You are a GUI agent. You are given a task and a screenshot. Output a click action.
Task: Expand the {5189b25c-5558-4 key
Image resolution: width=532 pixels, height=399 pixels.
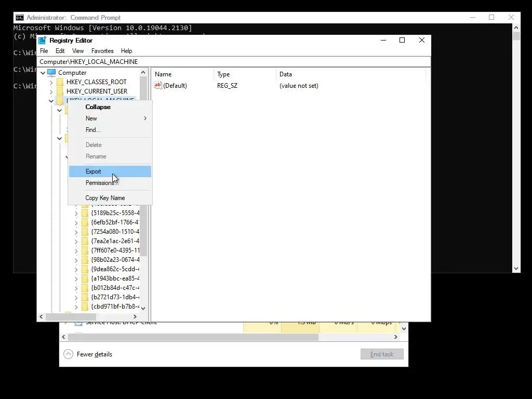[76, 214]
